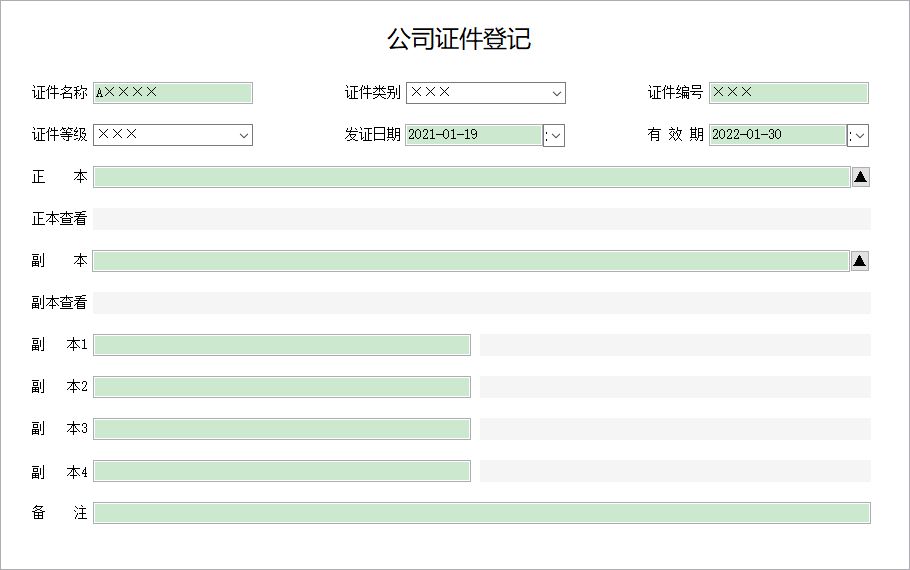The height and width of the screenshot is (570, 910).
Task: Click the upload triangle icon beside 副本 field
Action: pos(860,261)
